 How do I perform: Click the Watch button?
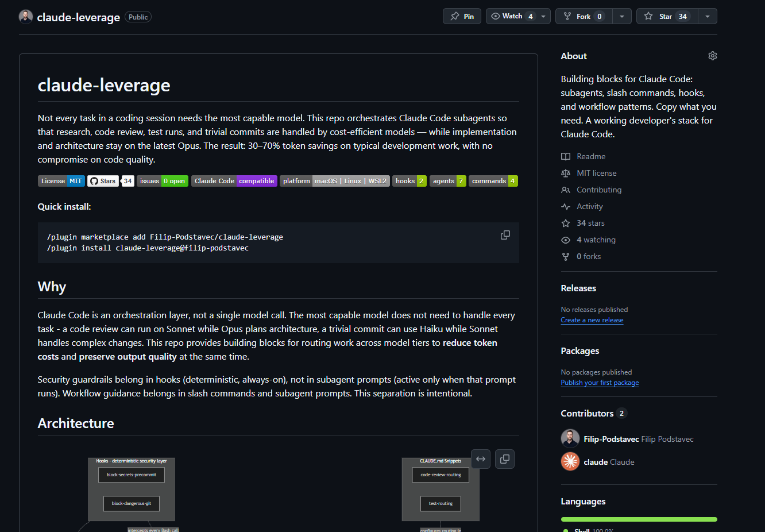click(x=511, y=16)
